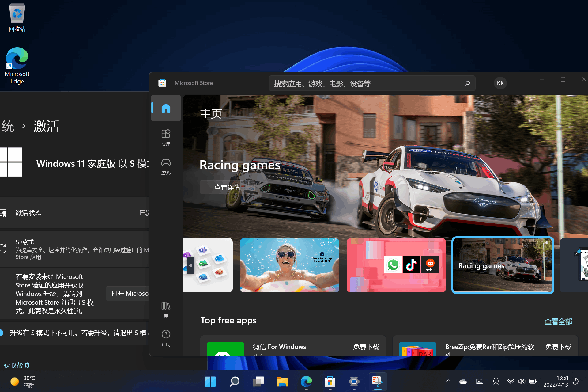Click 获取帮助 link in Settings
This screenshot has height=392, width=588.
pyautogui.click(x=16, y=365)
